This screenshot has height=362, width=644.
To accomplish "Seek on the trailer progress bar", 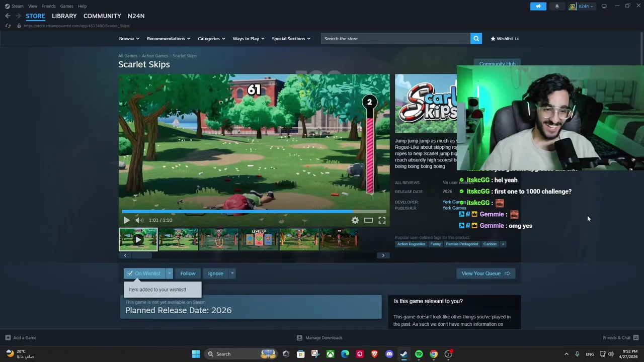I will tap(254, 212).
